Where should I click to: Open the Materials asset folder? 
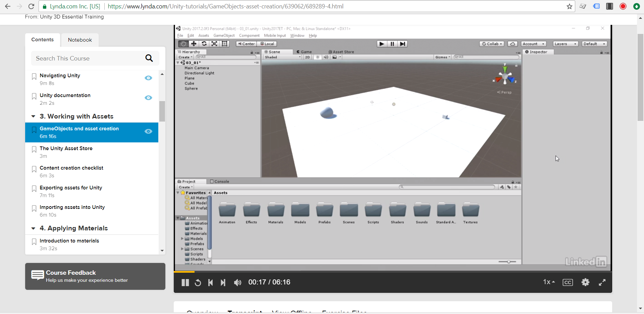click(276, 213)
